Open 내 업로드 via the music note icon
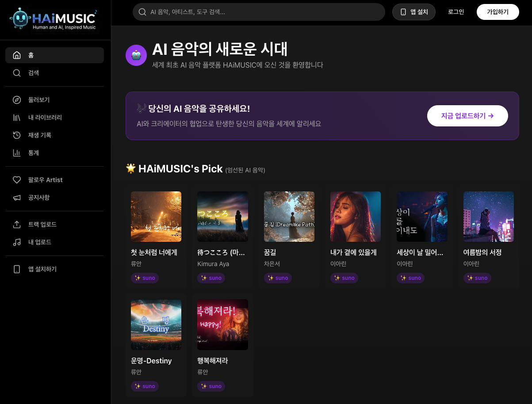Viewport: 532px width, 404px height. [17, 242]
